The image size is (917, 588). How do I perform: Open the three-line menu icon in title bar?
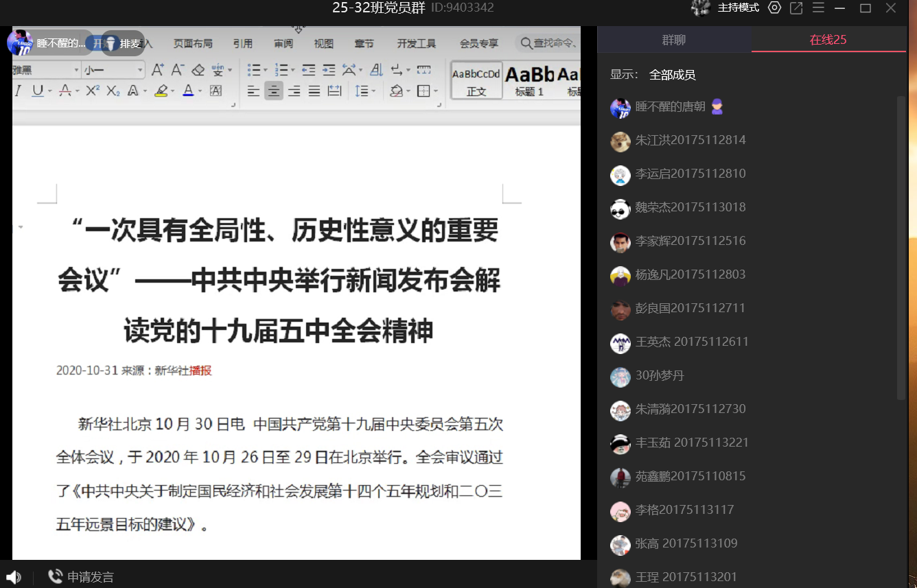coord(818,8)
